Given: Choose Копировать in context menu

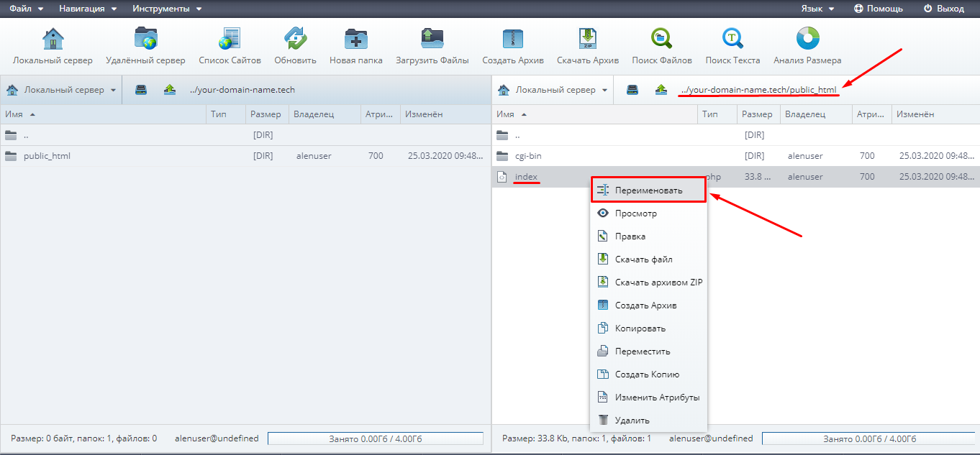Looking at the screenshot, I should coord(649,328).
